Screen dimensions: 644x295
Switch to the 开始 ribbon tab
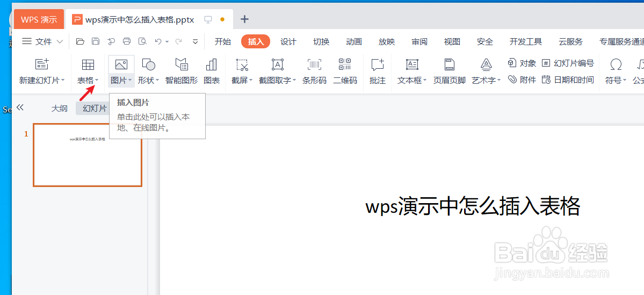pyautogui.click(x=222, y=41)
